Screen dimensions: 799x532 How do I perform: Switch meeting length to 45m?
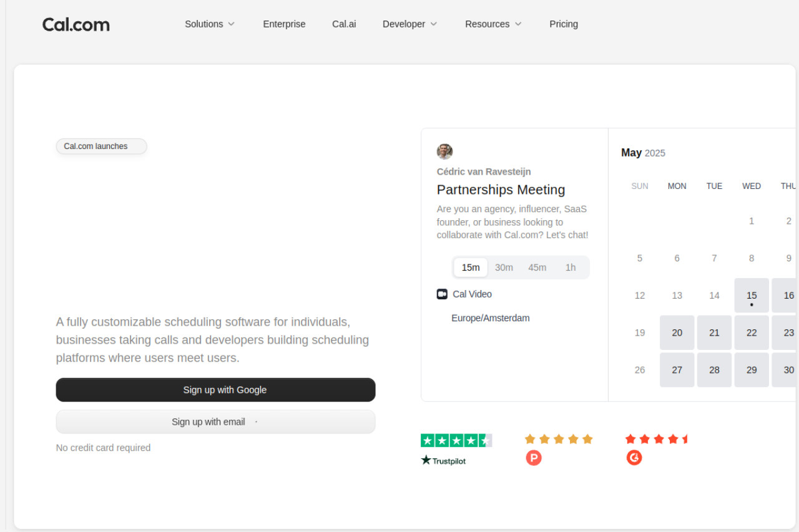[x=537, y=267]
